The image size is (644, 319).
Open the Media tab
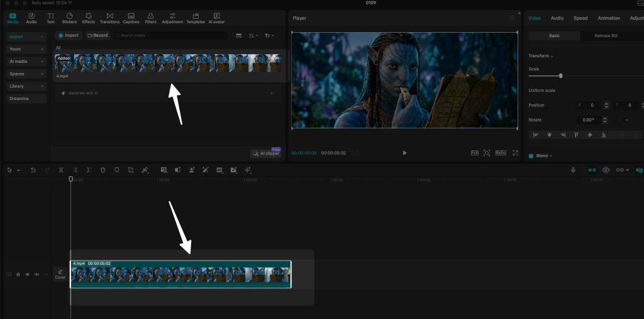(13, 18)
